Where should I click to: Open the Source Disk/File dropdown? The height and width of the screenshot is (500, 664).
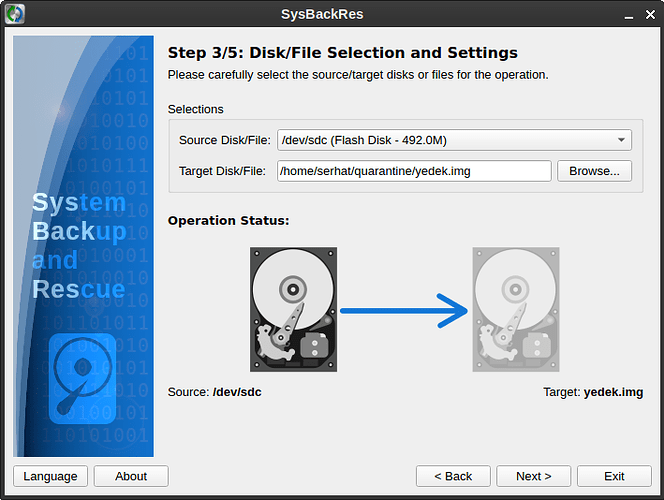click(454, 140)
